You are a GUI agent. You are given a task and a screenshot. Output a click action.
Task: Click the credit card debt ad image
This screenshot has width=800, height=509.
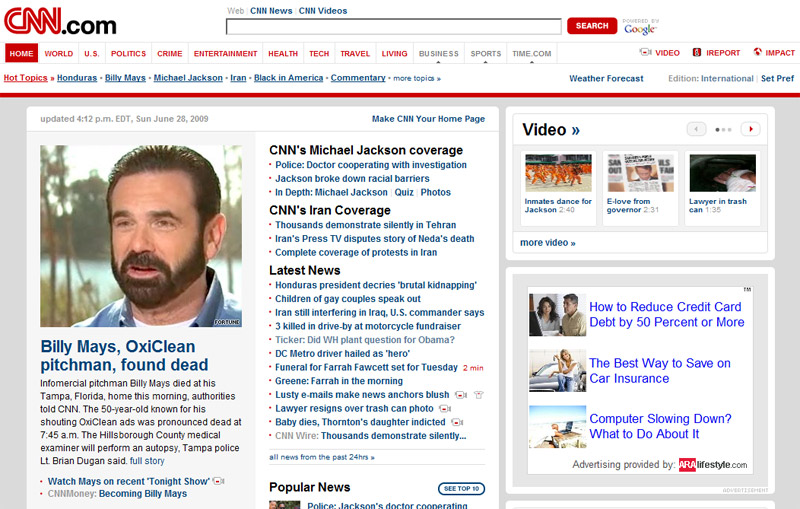558,315
